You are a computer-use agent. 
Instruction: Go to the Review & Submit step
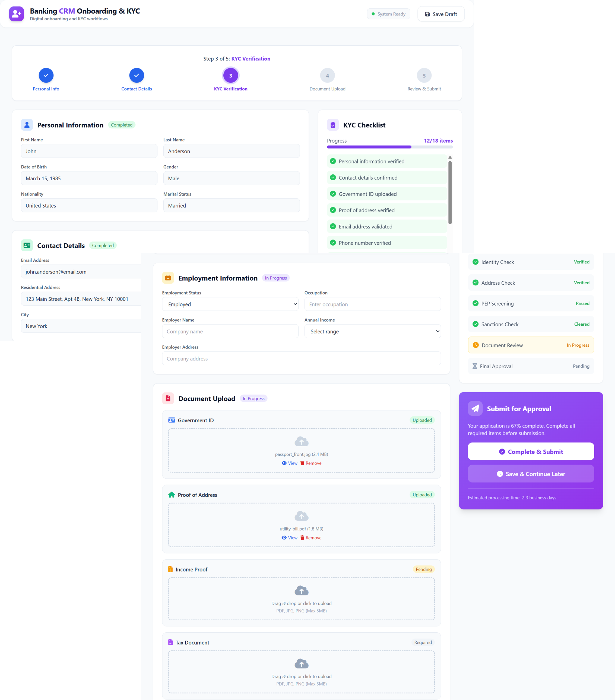[424, 75]
